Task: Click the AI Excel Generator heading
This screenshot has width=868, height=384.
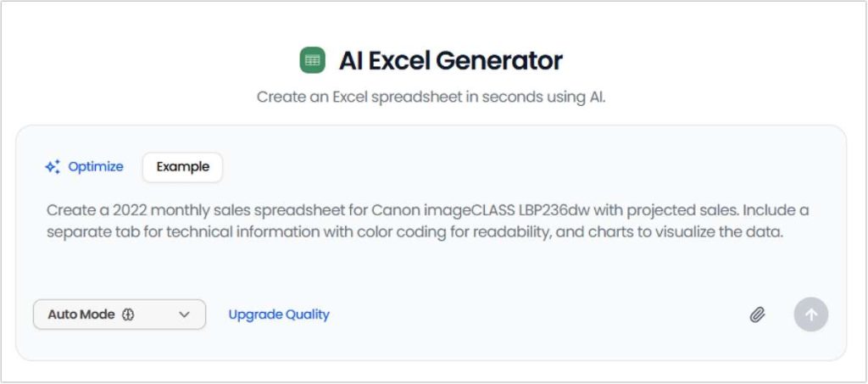Action: point(450,60)
